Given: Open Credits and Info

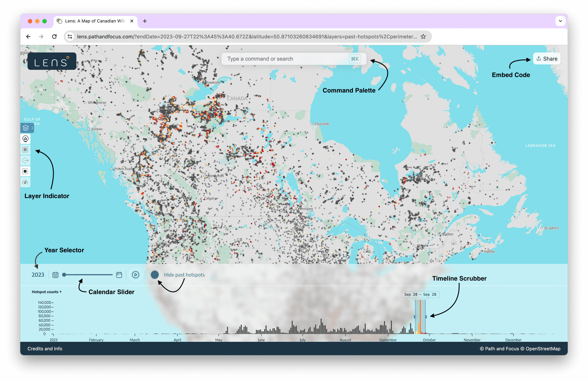Looking at the screenshot, I should coord(45,349).
